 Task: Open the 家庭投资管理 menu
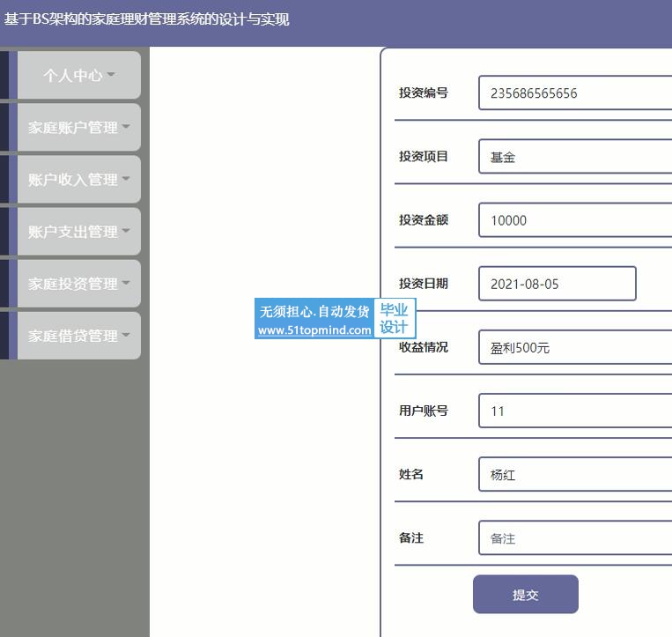coord(79,284)
